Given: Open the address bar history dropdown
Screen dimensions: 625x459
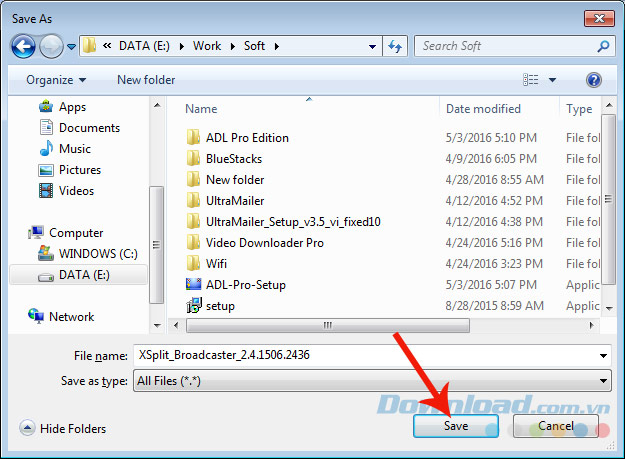Looking at the screenshot, I should (x=372, y=47).
